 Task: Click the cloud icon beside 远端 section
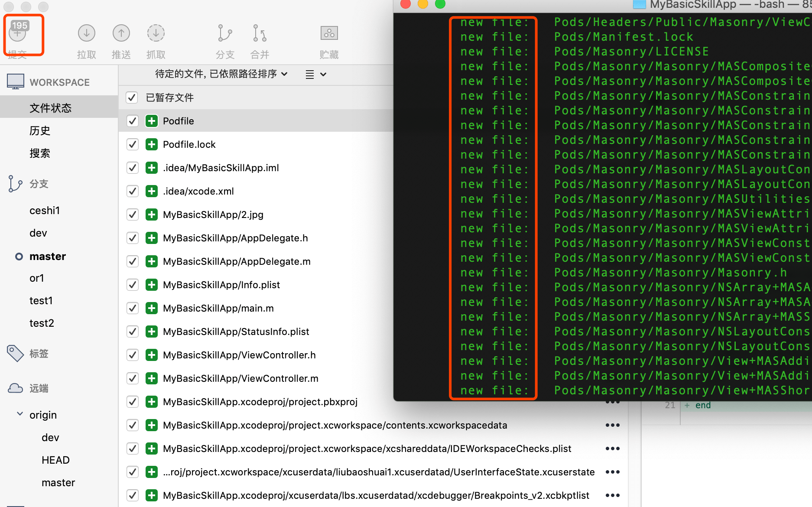coord(16,388)
